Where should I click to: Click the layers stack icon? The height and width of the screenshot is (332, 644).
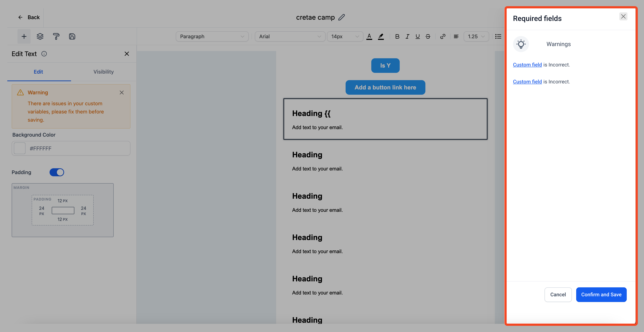pos(40,36)
